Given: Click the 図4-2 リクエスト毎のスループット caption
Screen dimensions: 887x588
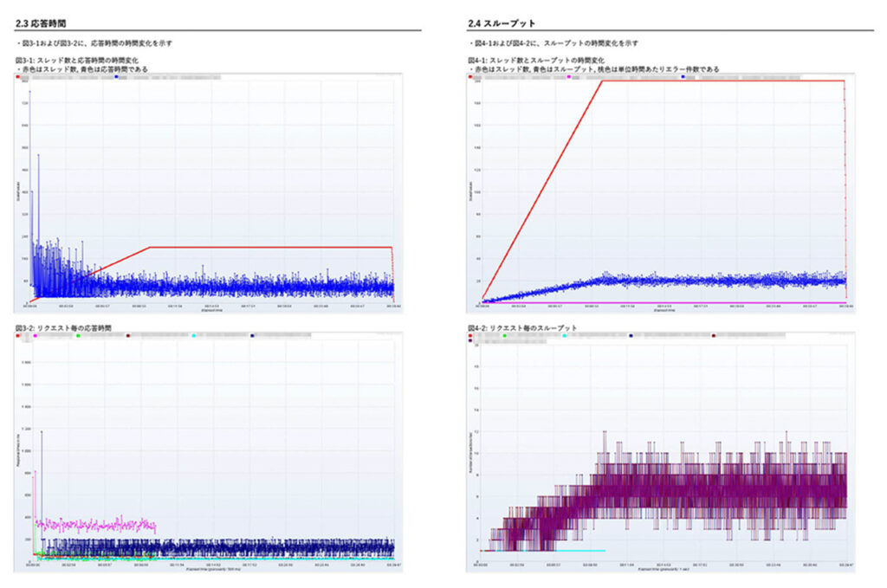Looking at the screenshot, I should 524,327.
